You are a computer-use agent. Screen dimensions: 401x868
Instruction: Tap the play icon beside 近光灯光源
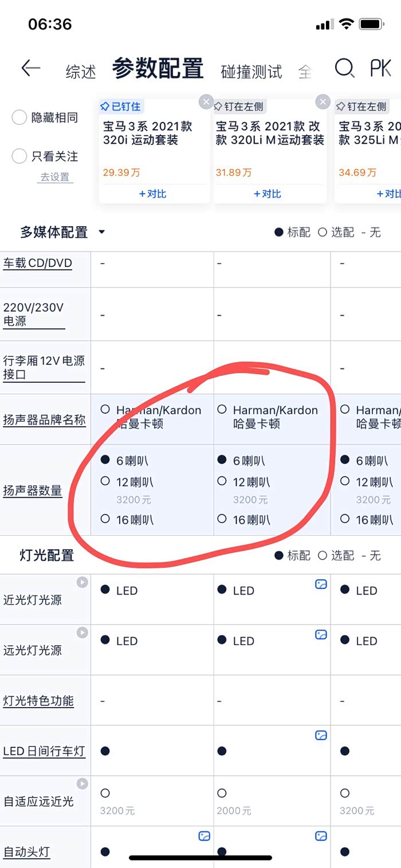point(82,582)
